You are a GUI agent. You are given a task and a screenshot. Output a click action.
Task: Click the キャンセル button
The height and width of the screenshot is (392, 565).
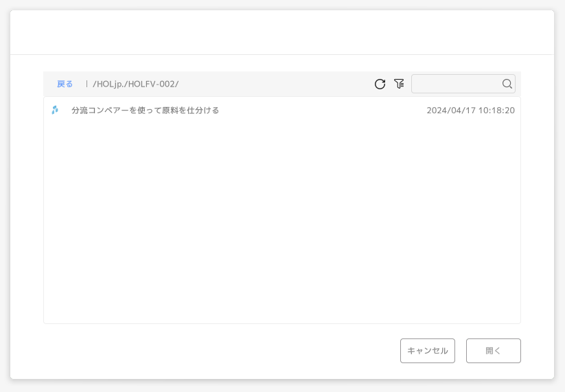click(427, 351)
